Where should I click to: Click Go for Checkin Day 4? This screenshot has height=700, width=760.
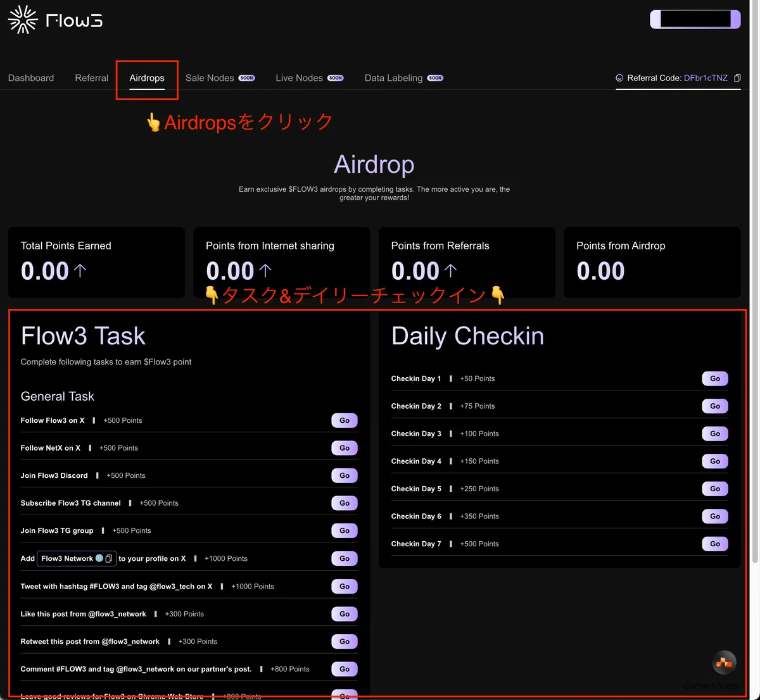coord(715,461)
